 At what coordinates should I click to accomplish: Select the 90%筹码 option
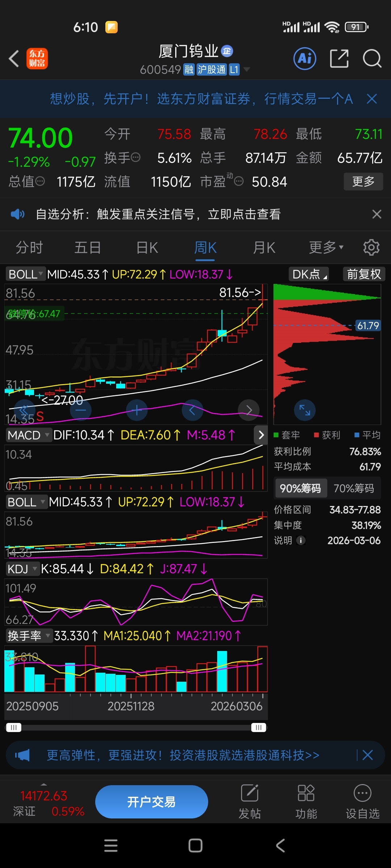tap(300, 488)
